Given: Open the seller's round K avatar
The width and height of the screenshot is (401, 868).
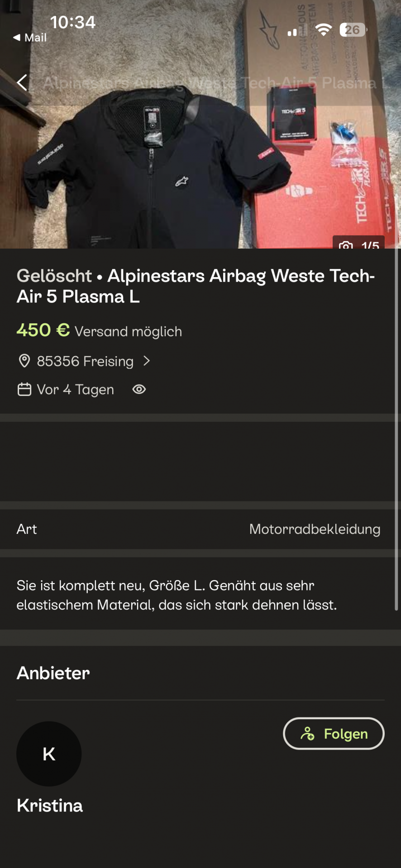Looking at the screenshot, I should pyautogui.click(x=49, y=754).
